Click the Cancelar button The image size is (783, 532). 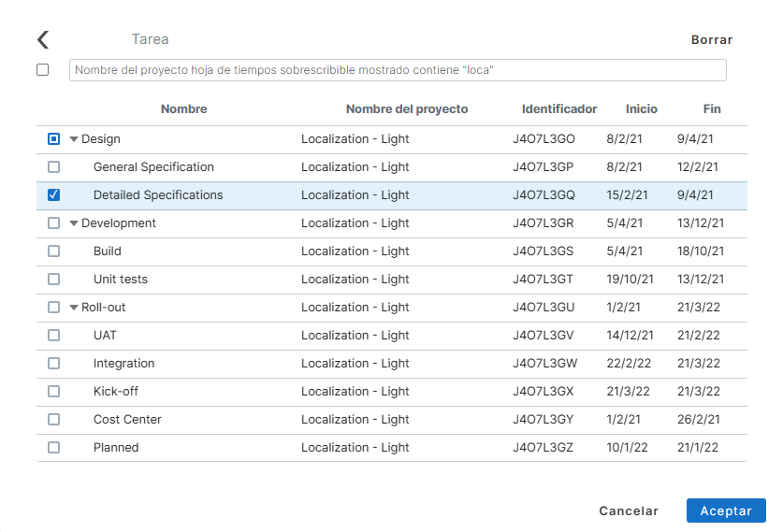[629, 511]
